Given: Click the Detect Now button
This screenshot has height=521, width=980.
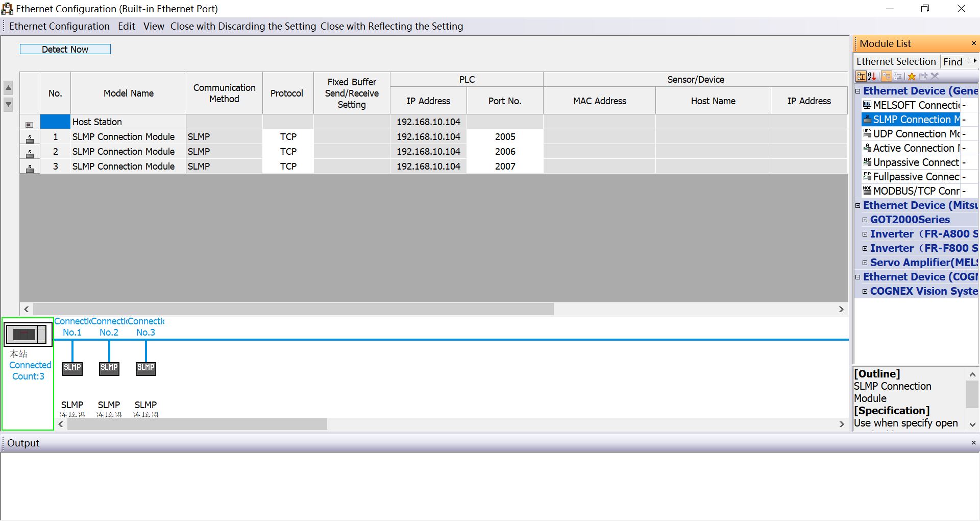Looking at the screenshot, I should (65, 49).
